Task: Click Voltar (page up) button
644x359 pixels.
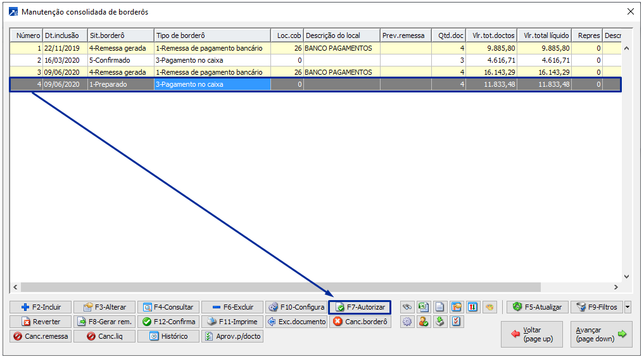Action: (x=532, y=334)
